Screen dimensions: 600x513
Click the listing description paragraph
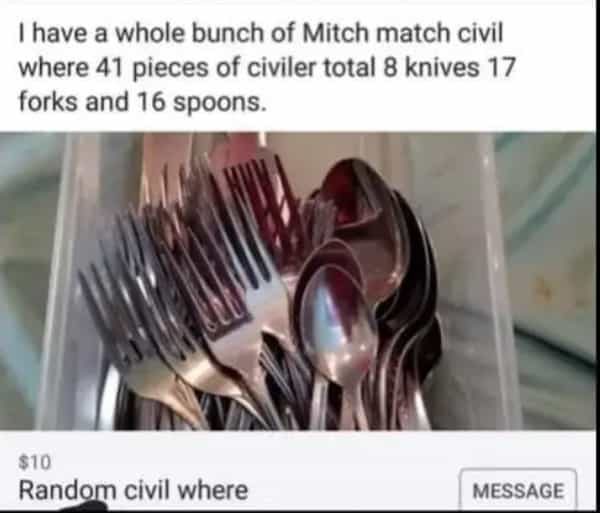(267, 68)
